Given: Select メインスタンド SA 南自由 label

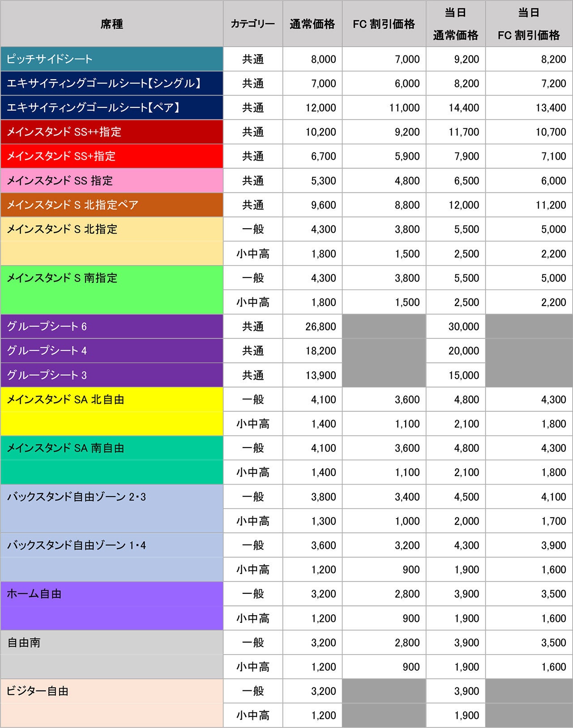Looking at the screenshot, I should (x=112, y=460).
